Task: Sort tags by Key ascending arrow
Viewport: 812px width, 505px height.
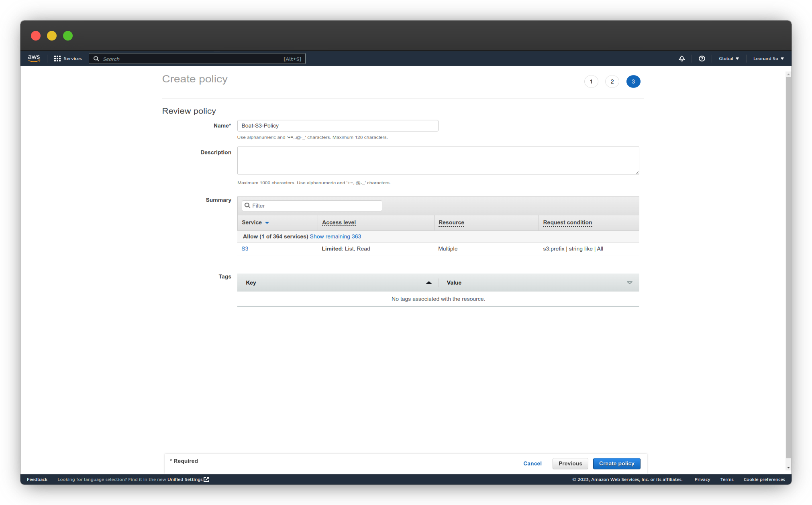Action: tap(428, 283)
